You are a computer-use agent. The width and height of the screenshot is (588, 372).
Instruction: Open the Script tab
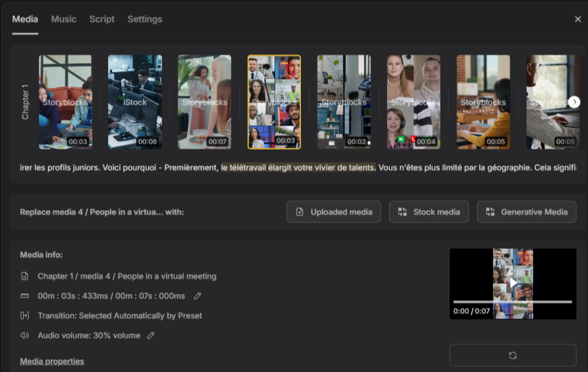(x=102, y=19)
